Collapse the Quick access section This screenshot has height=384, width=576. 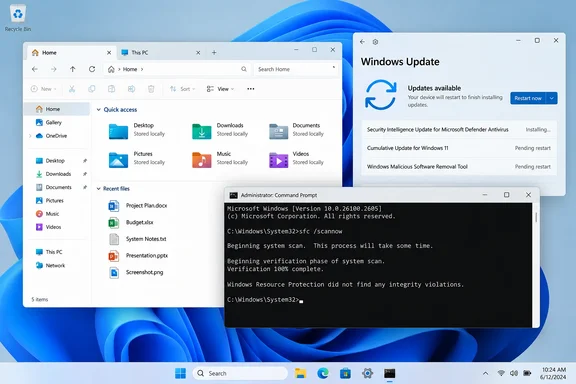pos(98,110)
